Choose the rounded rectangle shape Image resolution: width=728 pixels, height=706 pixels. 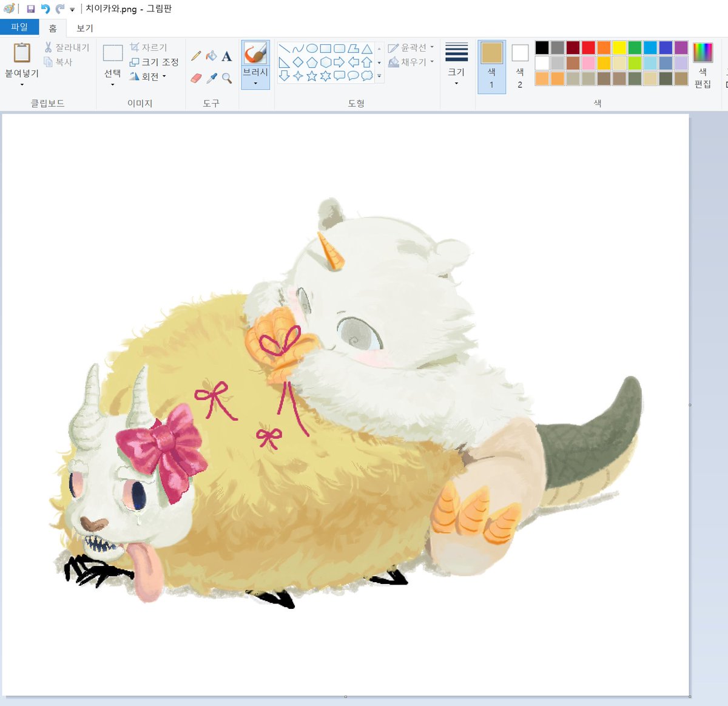click(340, 49)
